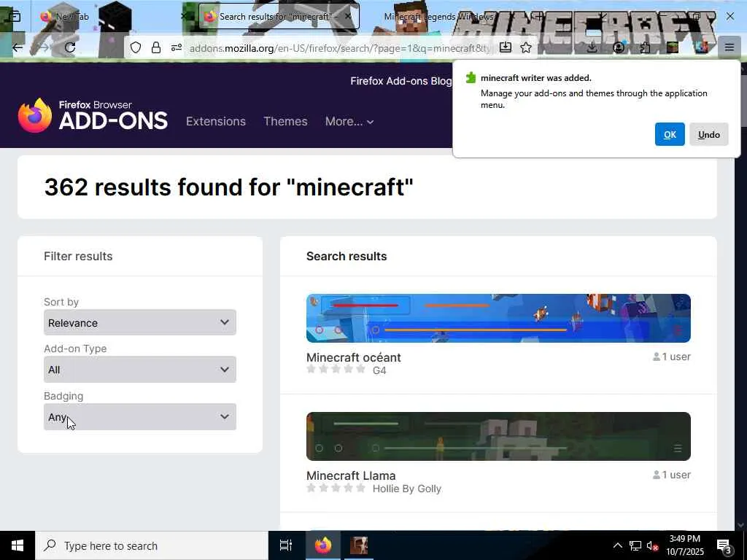Open the tab overview icon at window top-left

click(15, 17)
